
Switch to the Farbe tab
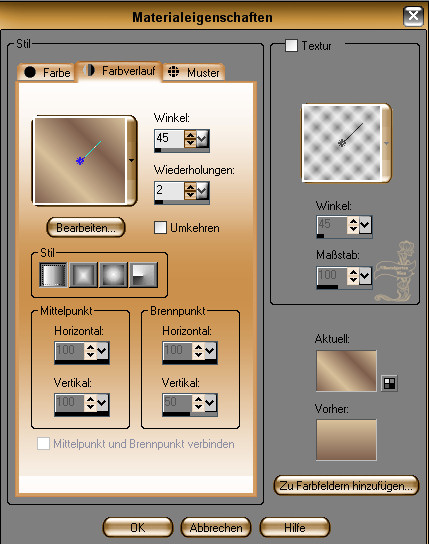[x=46, y=73]
